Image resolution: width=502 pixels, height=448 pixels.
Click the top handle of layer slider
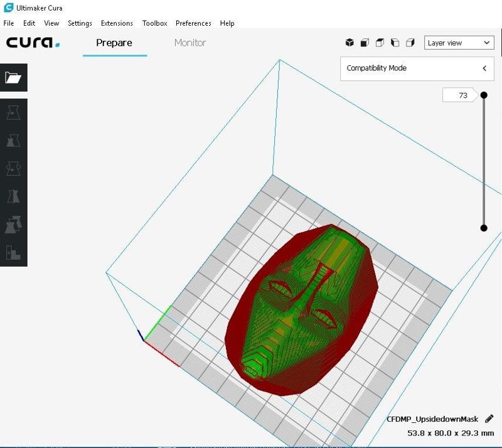[x=484, y=95]
